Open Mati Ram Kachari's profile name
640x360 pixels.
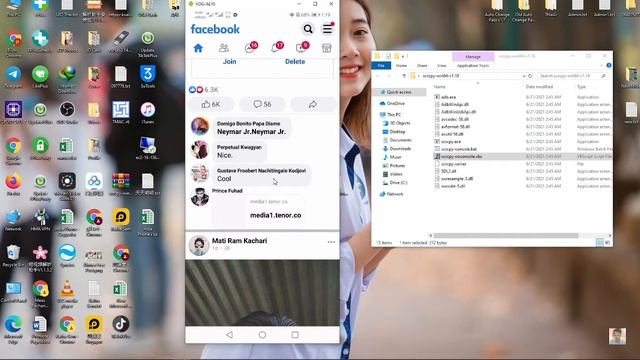click(x=240, y=241)
